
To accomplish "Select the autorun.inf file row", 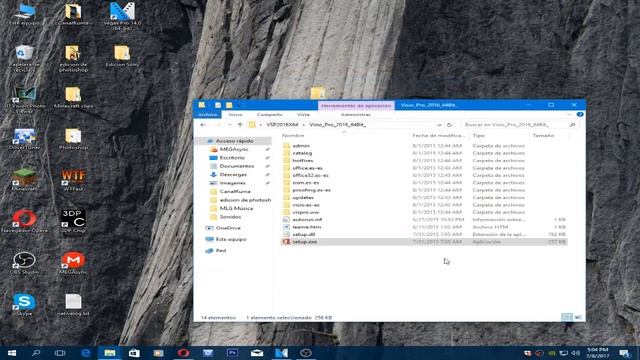I will coord(424,220).
